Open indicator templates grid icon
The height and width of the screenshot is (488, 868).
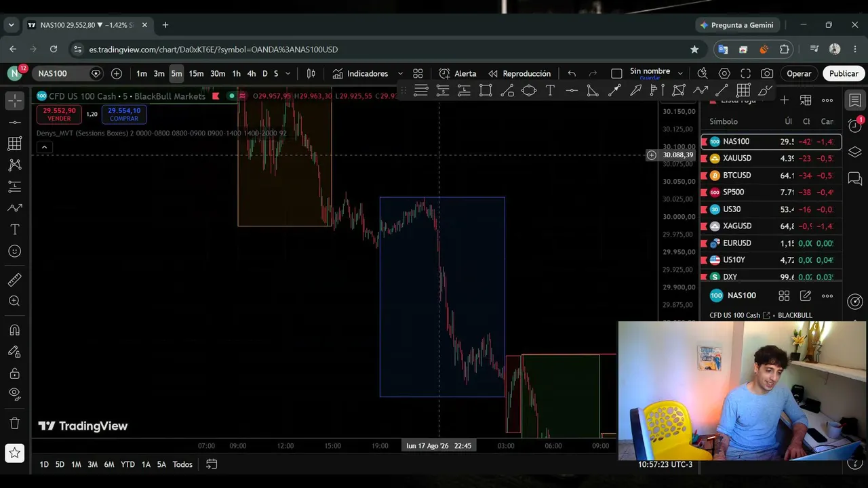tap(418, 73)
